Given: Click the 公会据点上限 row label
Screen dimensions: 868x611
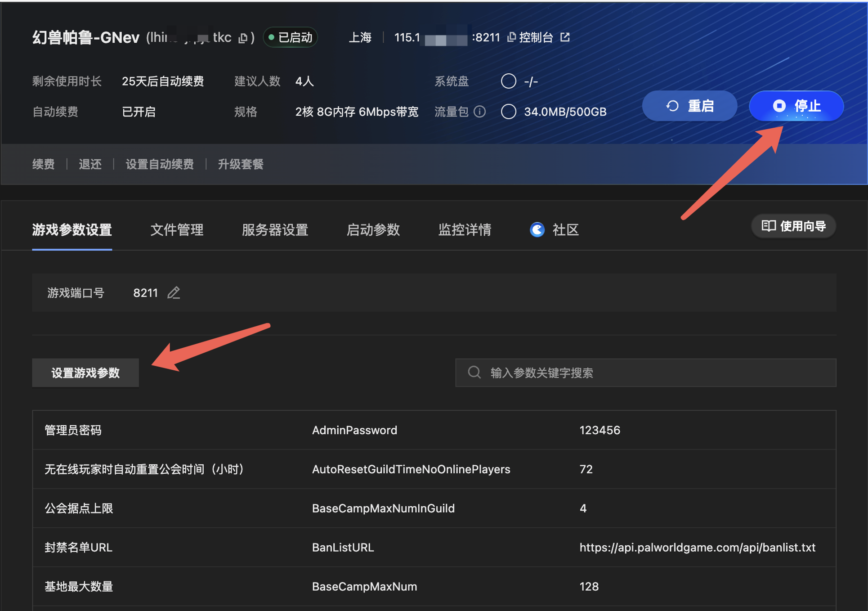Looking at the screenshot, I should pos(79,508).
